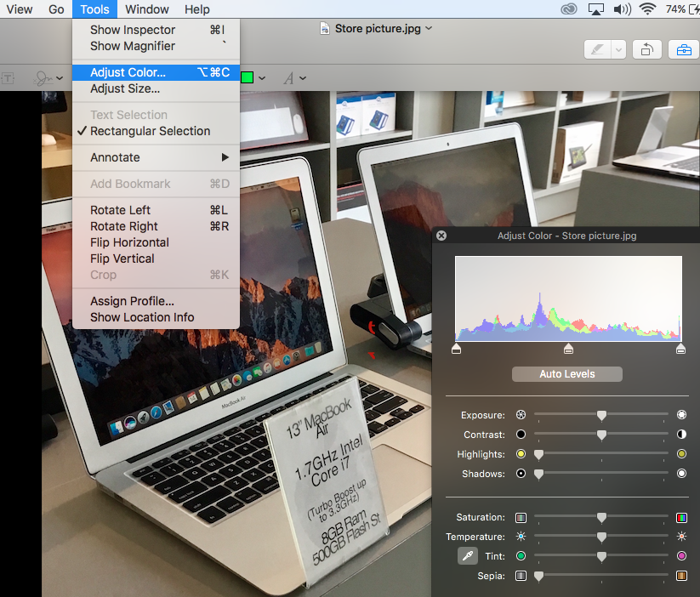The width and height of the screenshot is (700, 597).
Task: Click the warm orange Temperature icon
Action: (681, 537)
